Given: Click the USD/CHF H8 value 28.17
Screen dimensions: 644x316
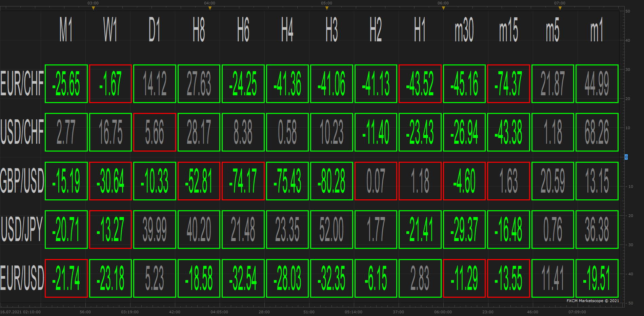Looking at the screenshot, I should coord(199,132).
